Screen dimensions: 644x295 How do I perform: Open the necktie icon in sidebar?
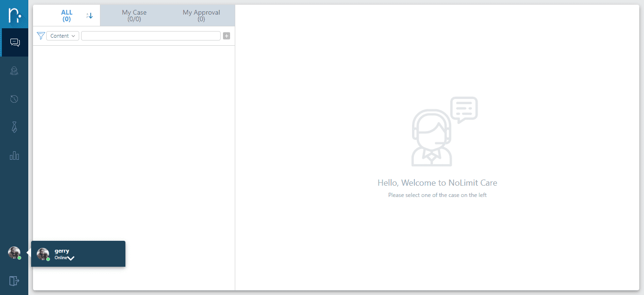[x=14, y=127]
